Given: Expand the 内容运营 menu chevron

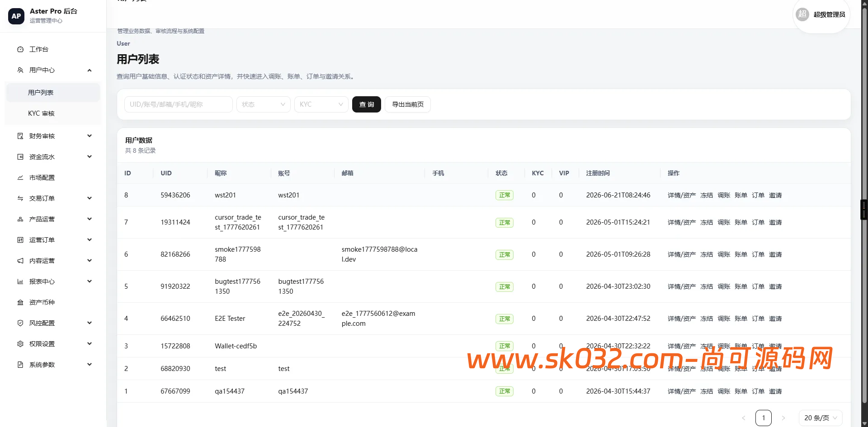Looking at the screenshot, I should 90,261.
